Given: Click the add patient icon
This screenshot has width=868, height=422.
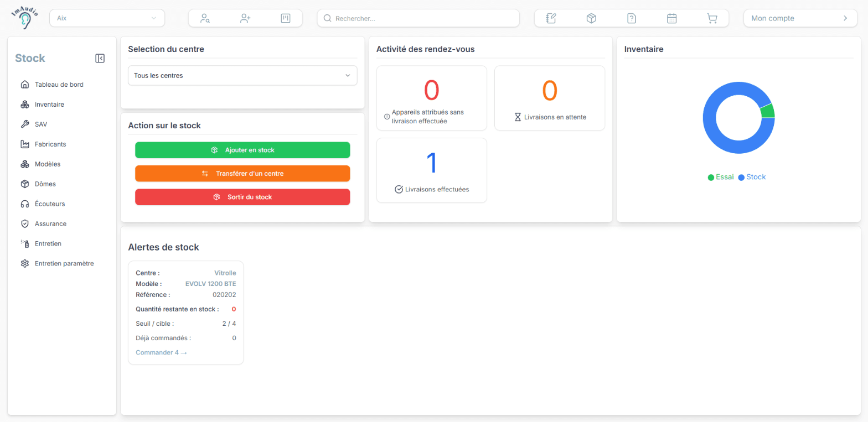Looking at the screenshot, I should click(x=245, y=18).
